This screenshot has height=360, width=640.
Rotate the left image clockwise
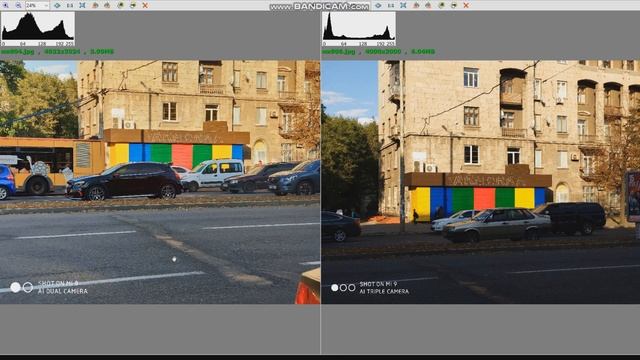pos(107,5)
